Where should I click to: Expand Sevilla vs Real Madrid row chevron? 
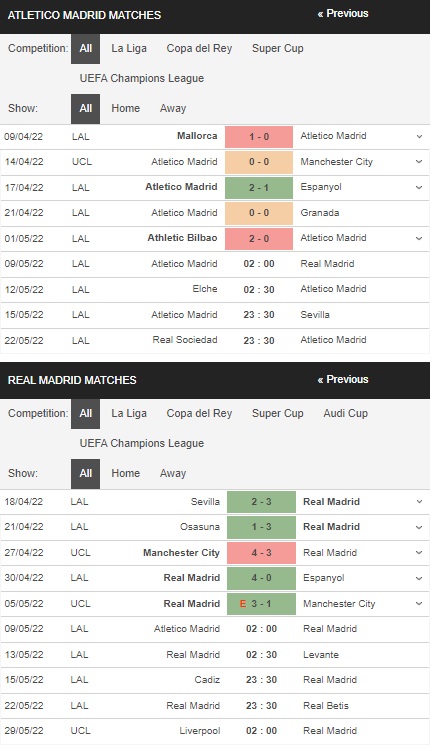pyautogui.click(x=419, y=502)
